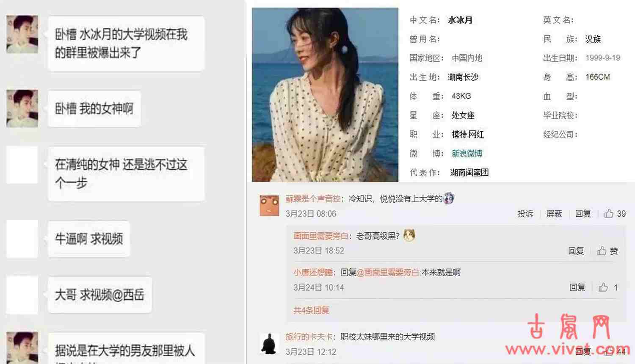Reply to the 3月24日 10:14 comment
The height and width of the screenshot is (364, 635).
click(x=577, y=287)
